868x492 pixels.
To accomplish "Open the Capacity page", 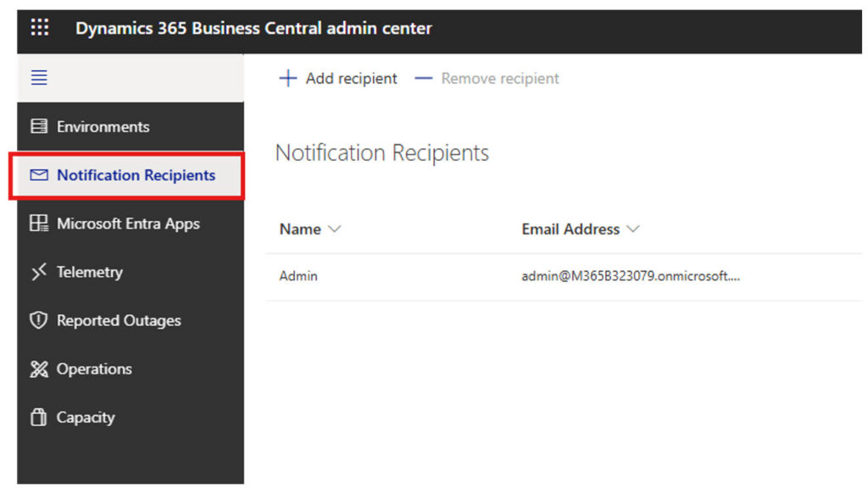I will click(x=131, y=417).
